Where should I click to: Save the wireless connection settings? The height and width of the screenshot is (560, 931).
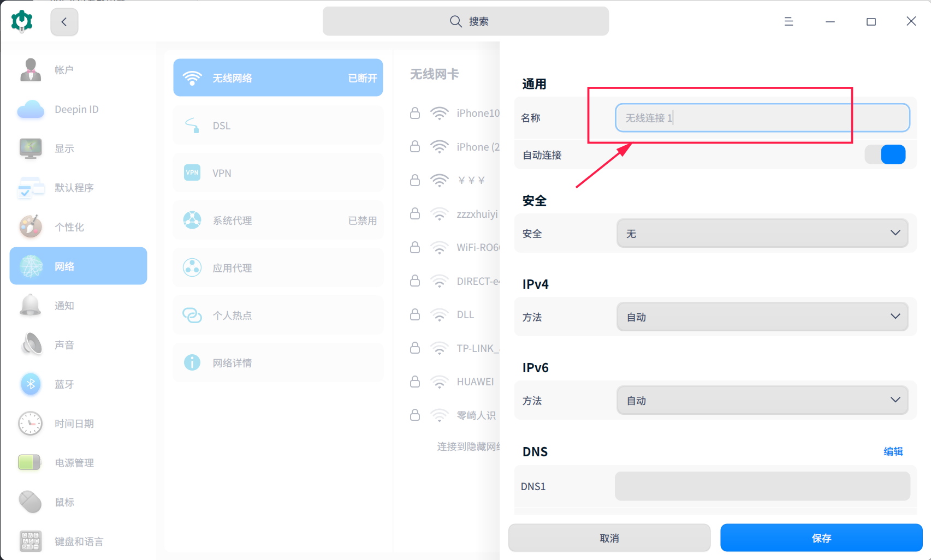(x=821, y=538)
